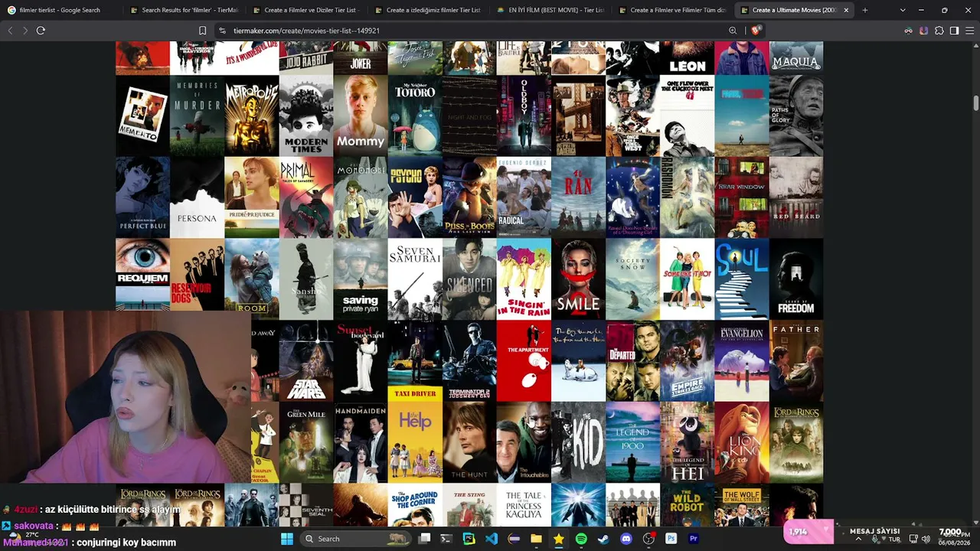Pick the Taxi Driver poster
The height and width of the screenshot is (551, 980).
point(415,361)
